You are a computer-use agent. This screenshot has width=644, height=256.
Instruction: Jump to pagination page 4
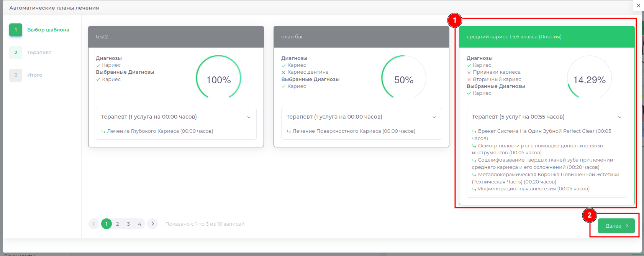[x=139, y=224]
